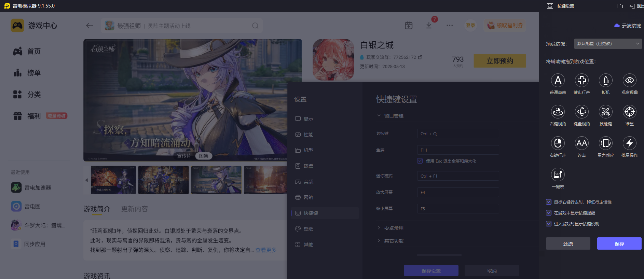Click the 还原 restore button
This screenshot has width=644, height=279.
coord(568,243)
